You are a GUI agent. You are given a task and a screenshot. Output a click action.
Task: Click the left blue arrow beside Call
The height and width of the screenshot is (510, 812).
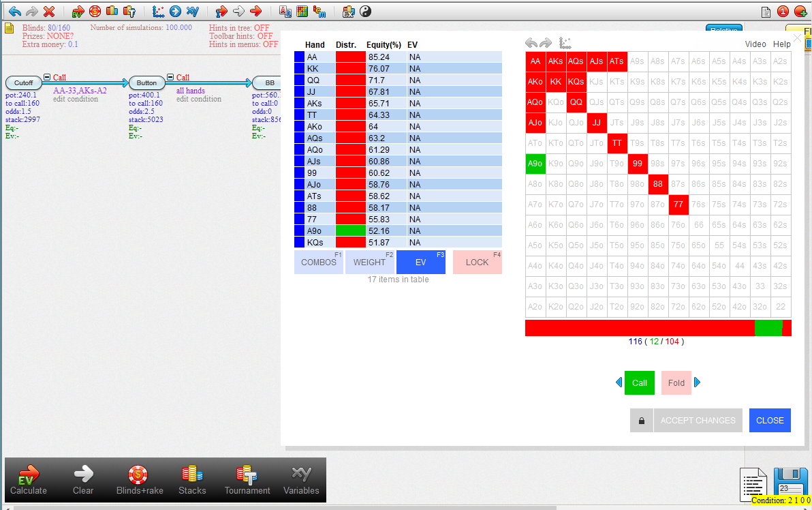pos(619,382)
